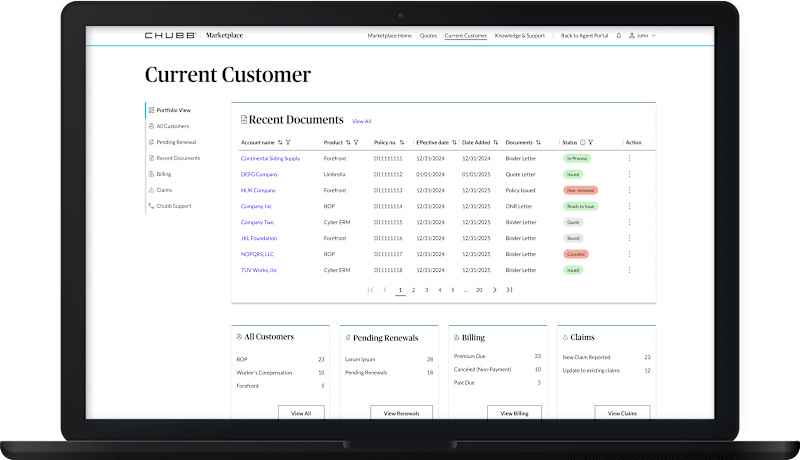Click the View Claims button
800x460 pixels.
pyautogui.click(x=622, y=413)
